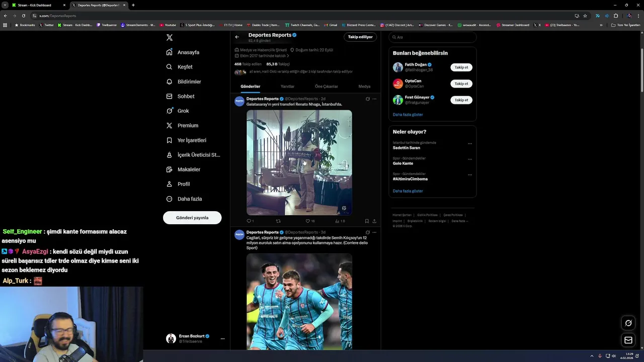Click the address bar URL

click(x=58, y=16)
